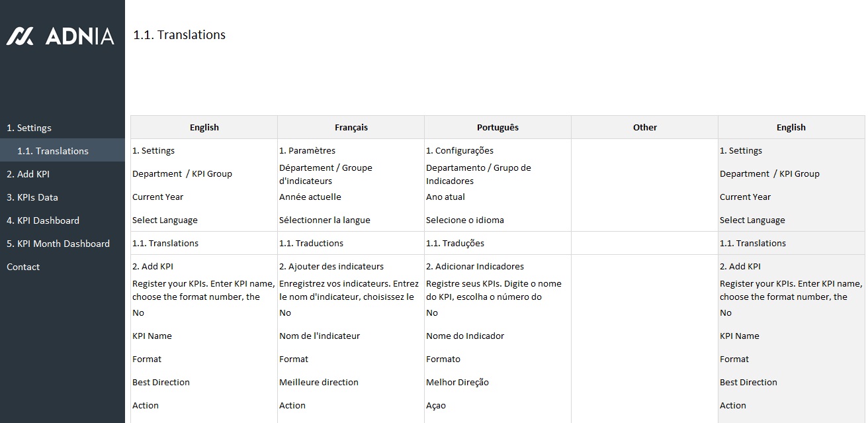Click the page title '1.1. Translations'

179,35
